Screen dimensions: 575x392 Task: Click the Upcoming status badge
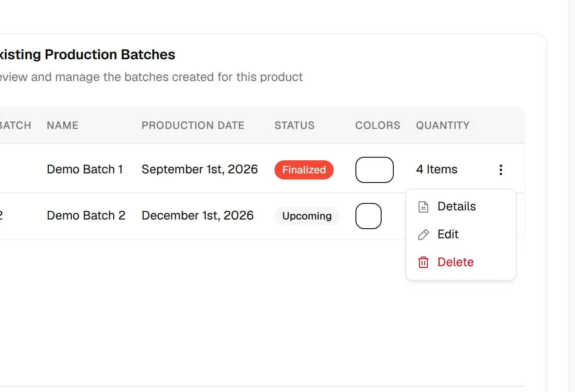[307, 216]
